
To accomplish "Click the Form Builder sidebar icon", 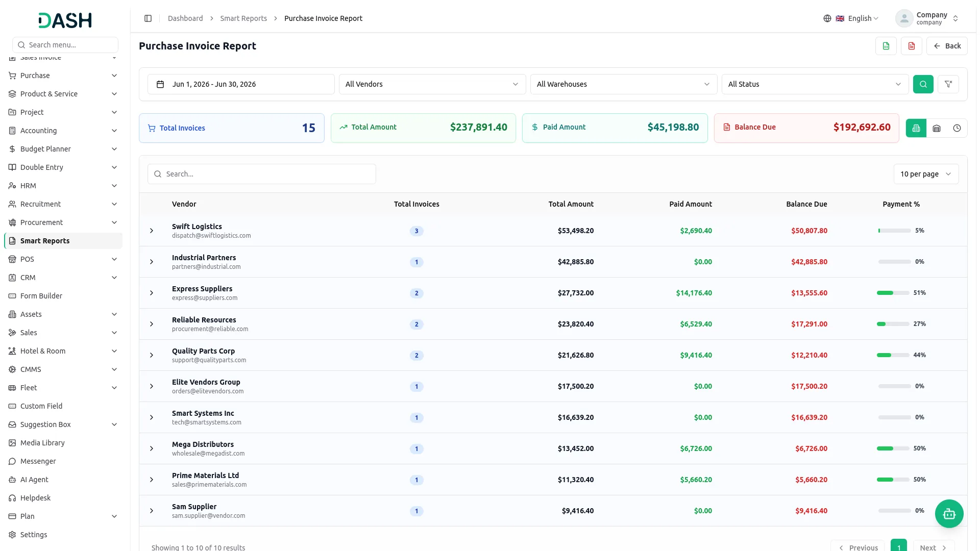I will click(12, 296).
